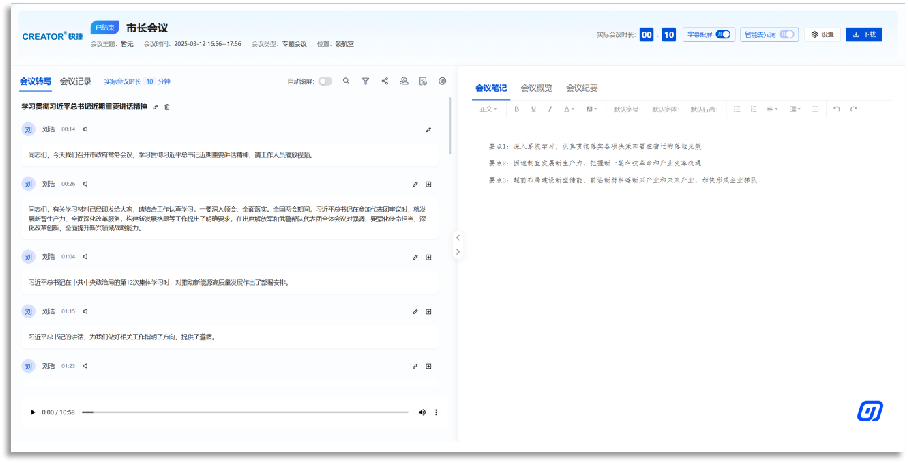Click the share icon in transcript toolbar
908x463 pixels.
pyautogui.click(x=384, y=81)
